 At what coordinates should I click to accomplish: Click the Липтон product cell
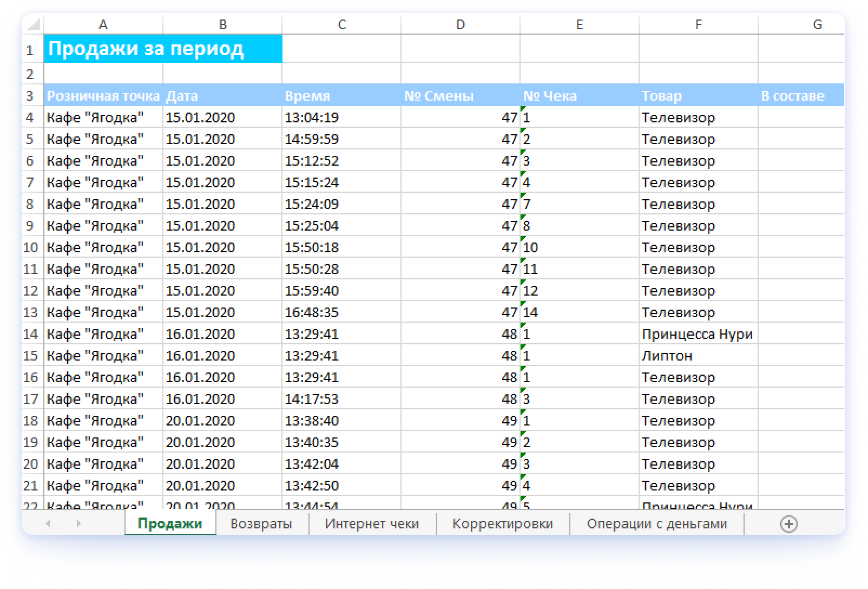(x=699, y=355)
